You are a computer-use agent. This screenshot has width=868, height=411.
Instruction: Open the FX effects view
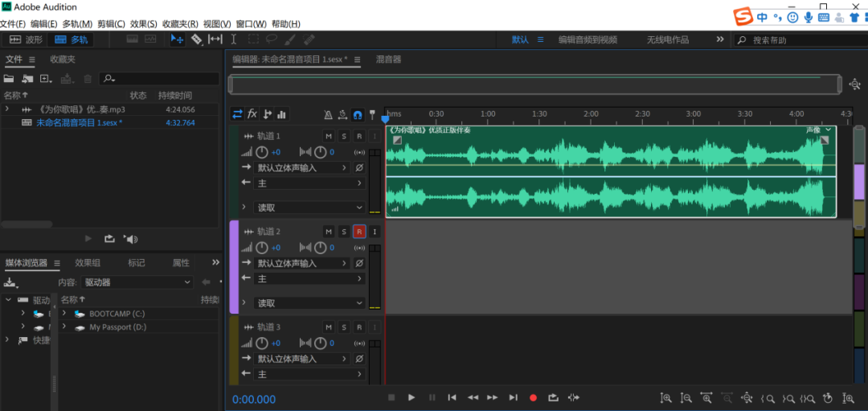click(x=252, y=114)
